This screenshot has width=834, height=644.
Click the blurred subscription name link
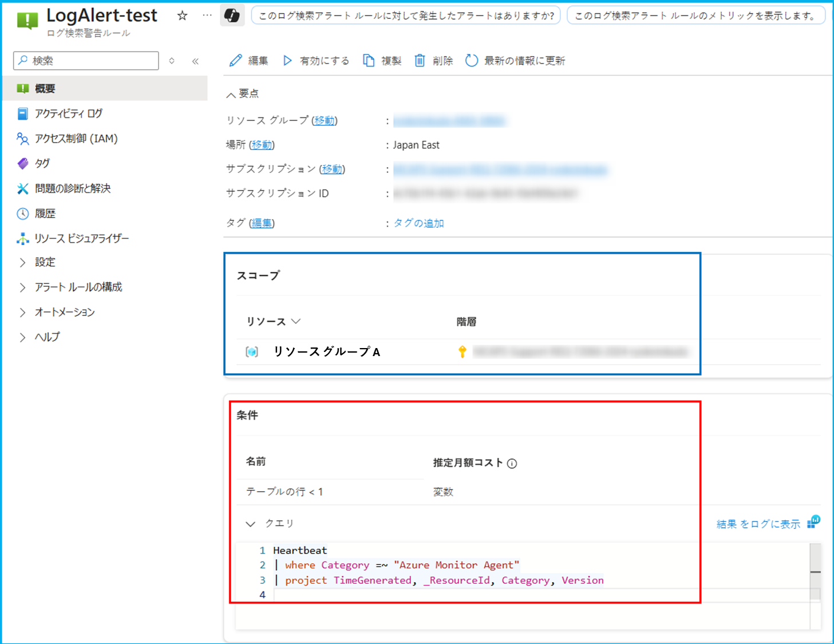(x=500, y=169)
